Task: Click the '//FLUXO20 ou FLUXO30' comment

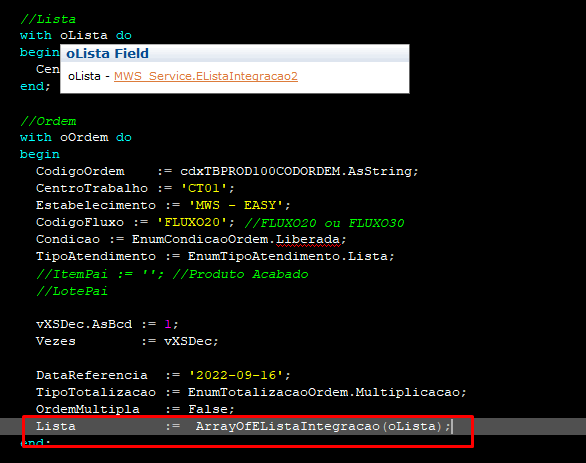Action: tap(324, 223)
